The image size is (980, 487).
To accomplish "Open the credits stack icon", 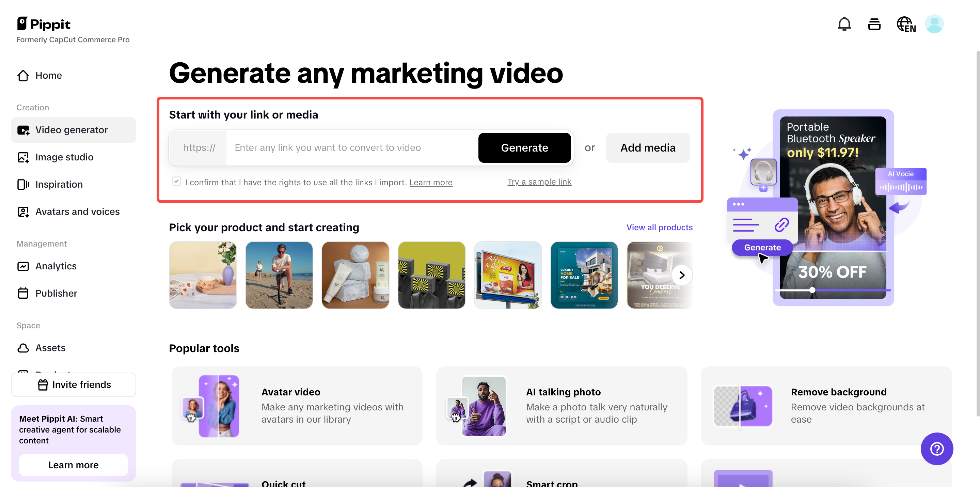I will [874, 24].
